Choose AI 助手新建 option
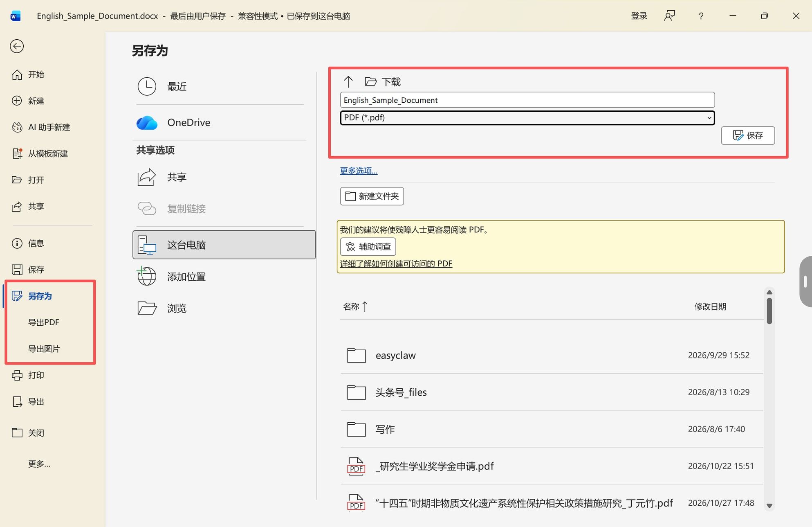 click(x=40, y=127)
